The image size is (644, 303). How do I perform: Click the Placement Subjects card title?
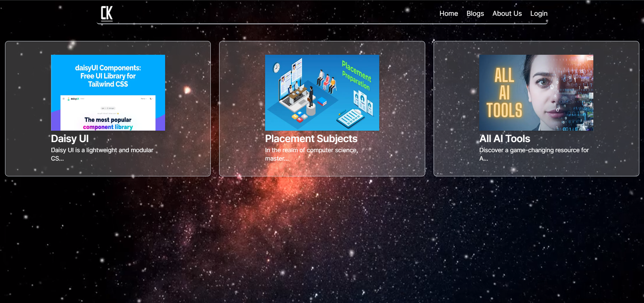coord(311,138)
